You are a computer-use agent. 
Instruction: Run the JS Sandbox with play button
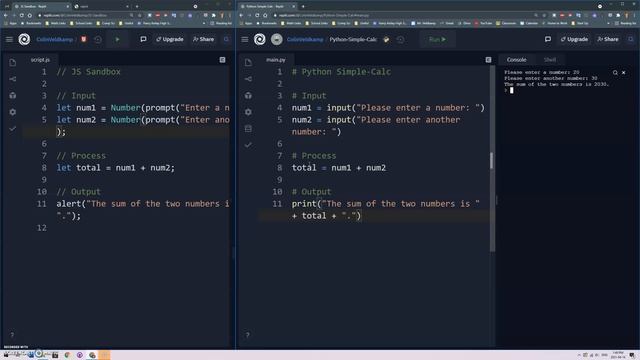pyautogui.click(x=118, y=40)
